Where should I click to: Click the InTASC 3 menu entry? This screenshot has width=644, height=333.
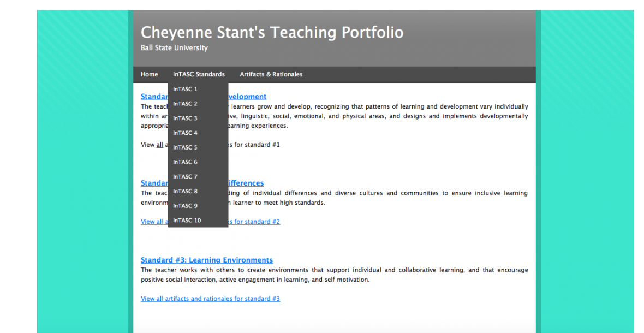[x=186, y=118]
